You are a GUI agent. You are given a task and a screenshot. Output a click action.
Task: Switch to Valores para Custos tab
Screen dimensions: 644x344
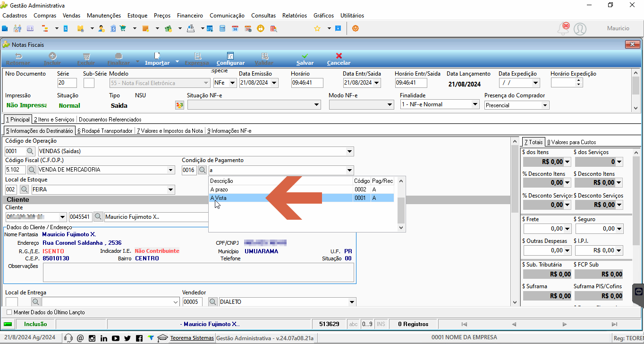571,142
